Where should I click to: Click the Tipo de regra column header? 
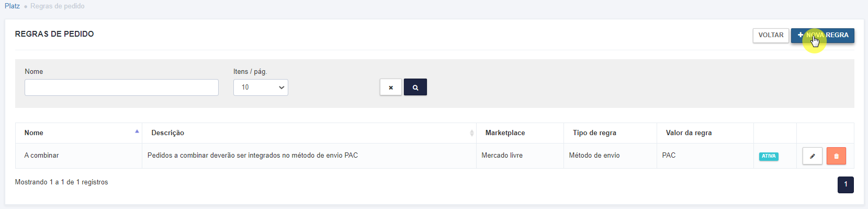point(594,133)
